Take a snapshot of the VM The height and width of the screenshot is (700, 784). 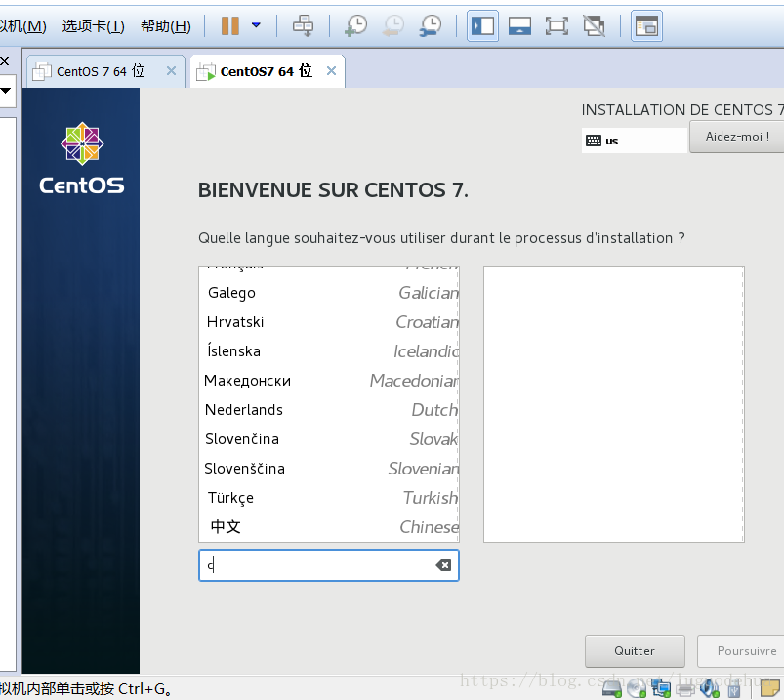click(x=356, y=26)
